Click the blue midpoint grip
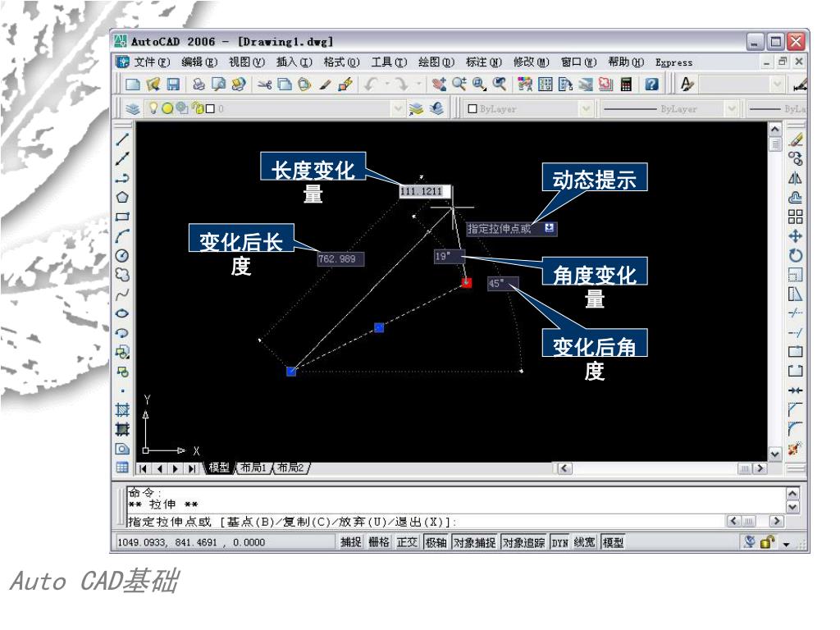 [379, 327]
